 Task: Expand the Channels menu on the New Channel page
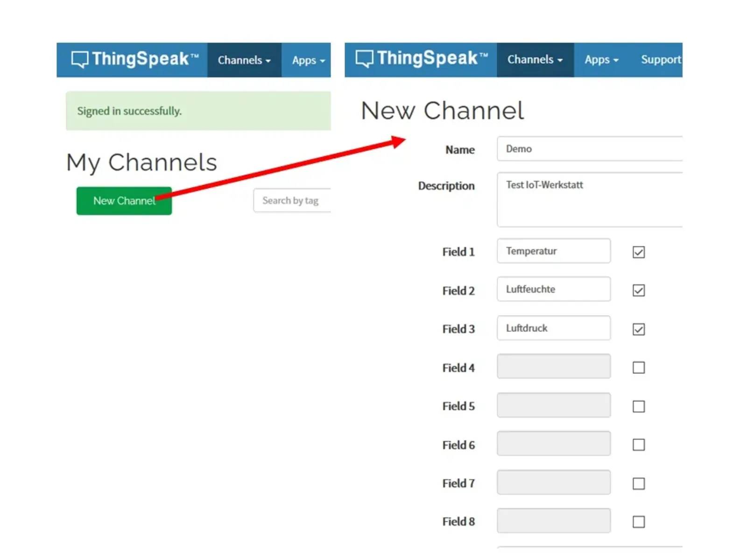[x=535, y=59]
